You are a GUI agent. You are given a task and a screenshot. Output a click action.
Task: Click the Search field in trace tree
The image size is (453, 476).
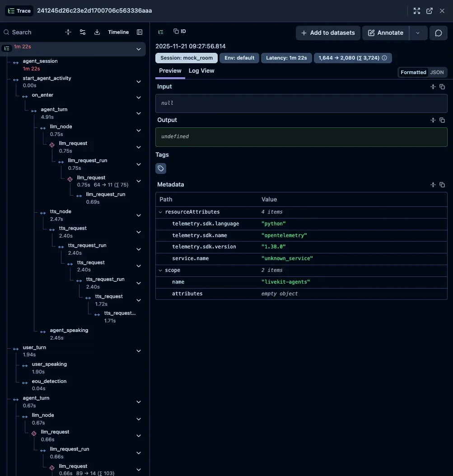click(32, 32)
